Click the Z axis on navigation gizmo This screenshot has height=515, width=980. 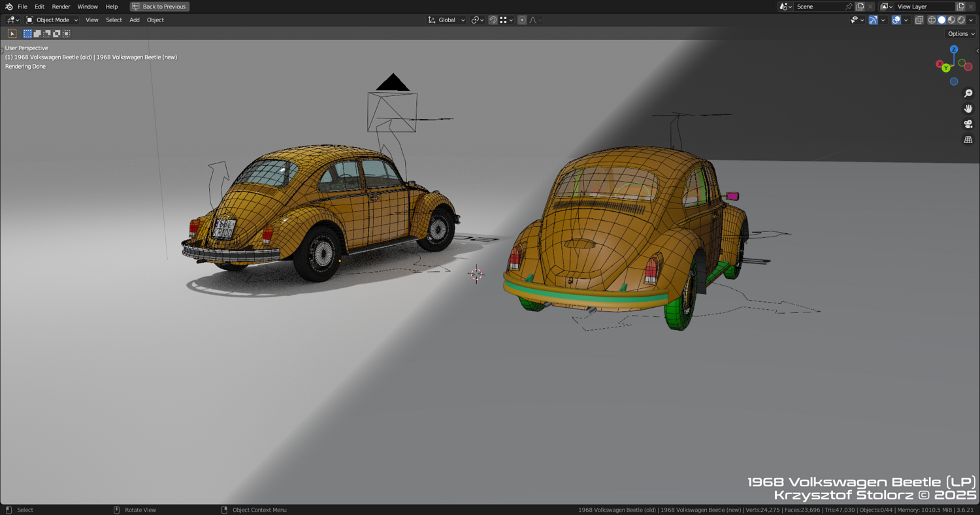tap(954, 50)
